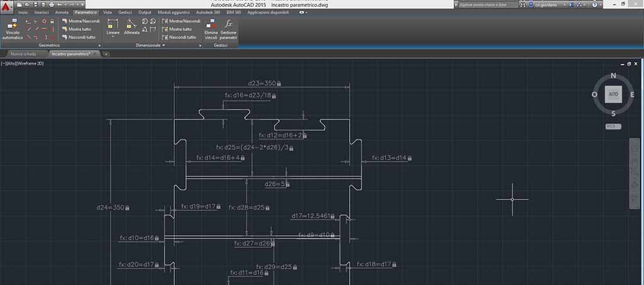The image size is (644, 285).
Task: Click the print icon in quick access toolbar
Action: (52, 4)
